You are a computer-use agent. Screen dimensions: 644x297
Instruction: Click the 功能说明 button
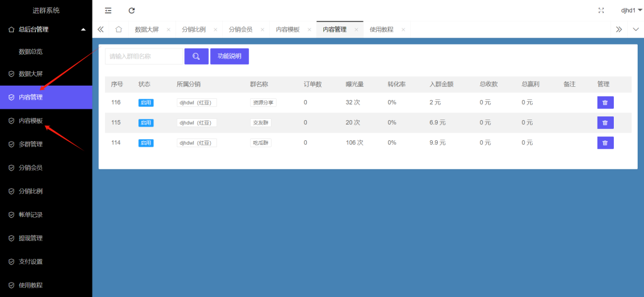pos(230,57)
